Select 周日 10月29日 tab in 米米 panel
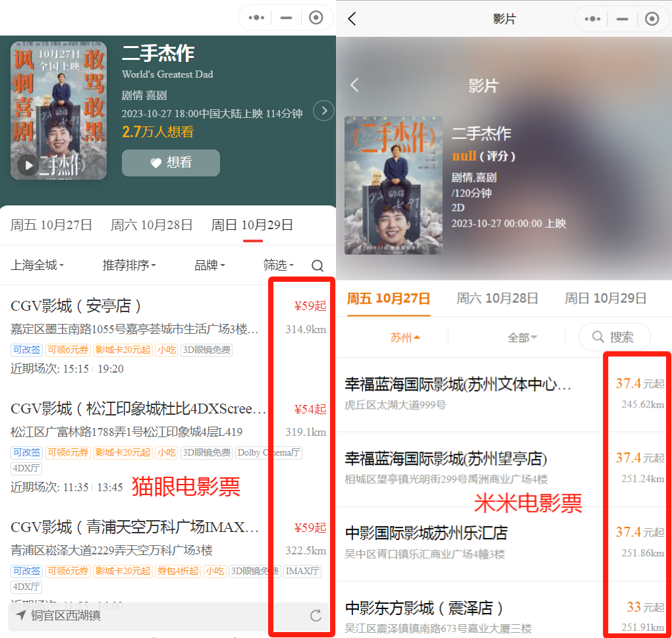The width and height of the screenshot is (672, 638). (x=605, y=298)
